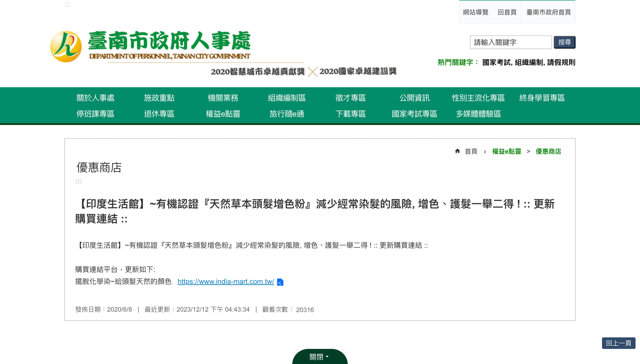Click the home icon in the breadcrumb
Screen dimensions: 640x364
pos(458,151)
